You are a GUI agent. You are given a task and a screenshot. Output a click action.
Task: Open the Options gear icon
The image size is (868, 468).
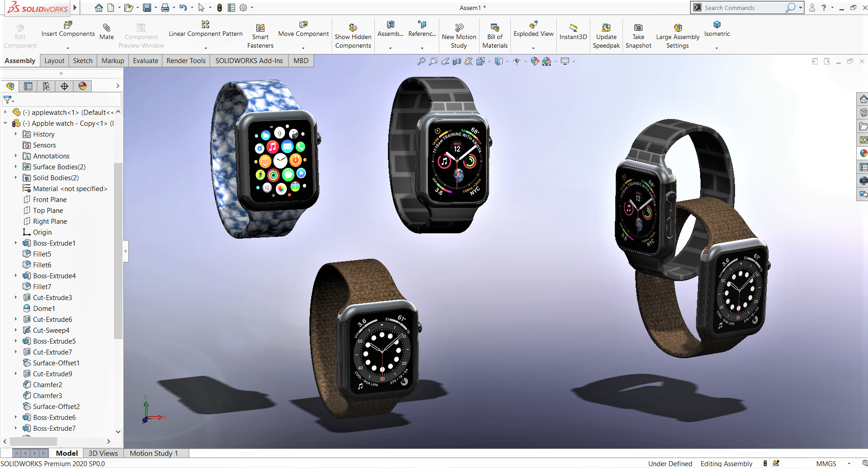pyautogui.click(x=243, y=8)
